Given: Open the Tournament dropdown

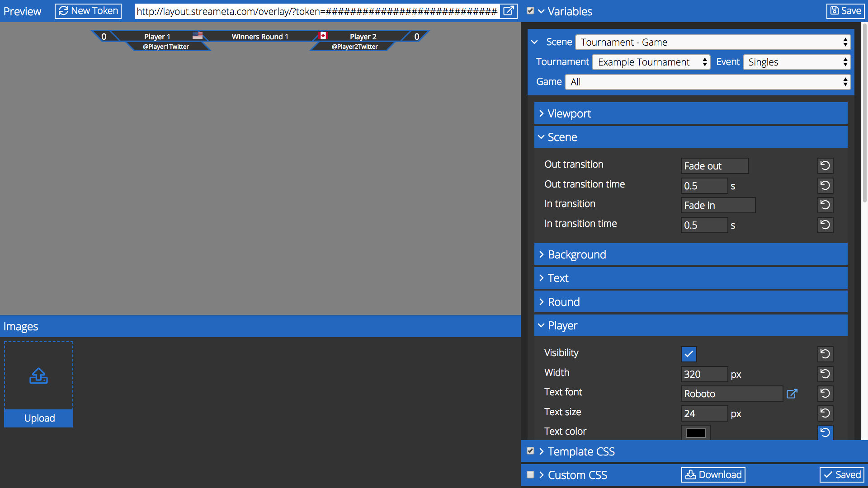Looking at the screenshot, I should (651, 62).
